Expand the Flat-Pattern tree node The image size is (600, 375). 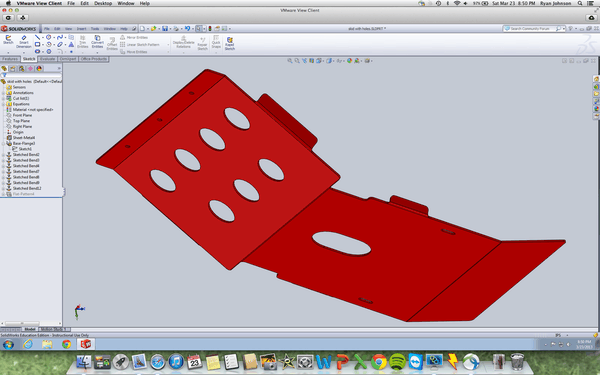3,194
